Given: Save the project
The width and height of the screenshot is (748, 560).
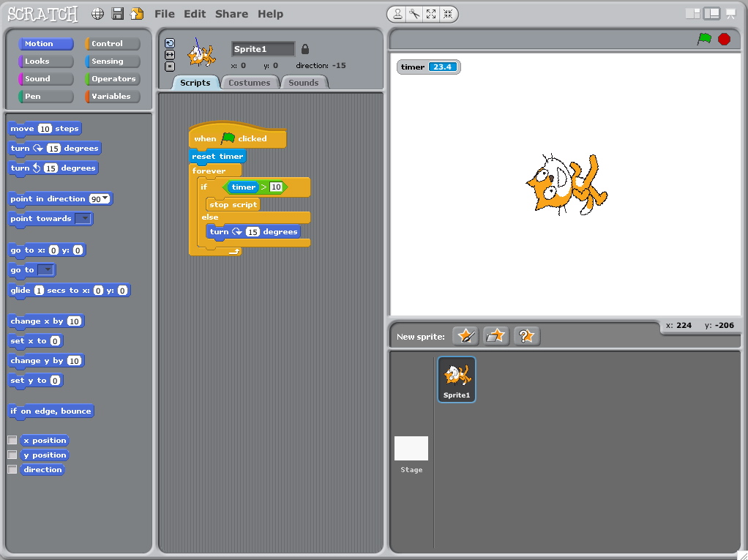Looking at the screenshot, I should (117, 13).
